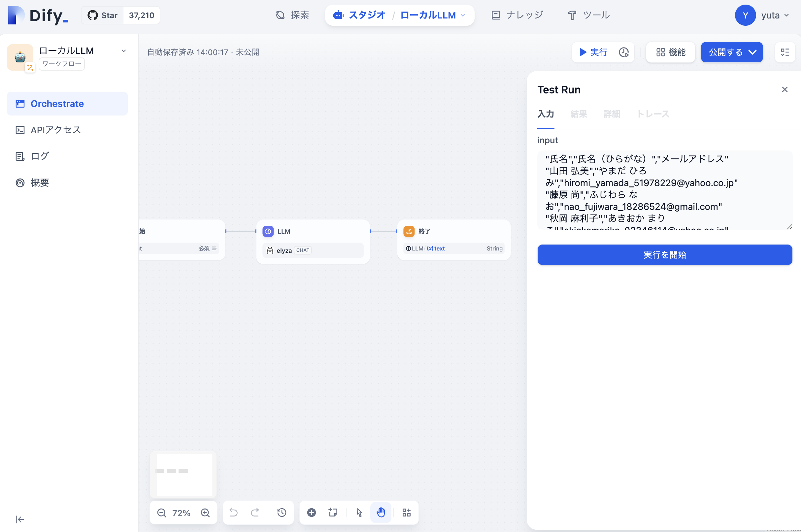Open the checklist icon at top right
The width and height of the screenshot is (801, 532).
pos(785,52)
